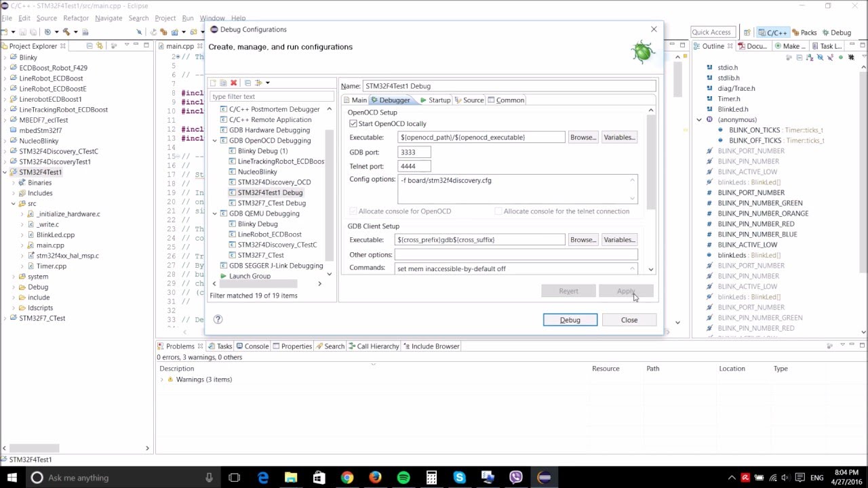Click the New launch configuration icon
This screenshot has width=868, height=488.
coord(213,83)
